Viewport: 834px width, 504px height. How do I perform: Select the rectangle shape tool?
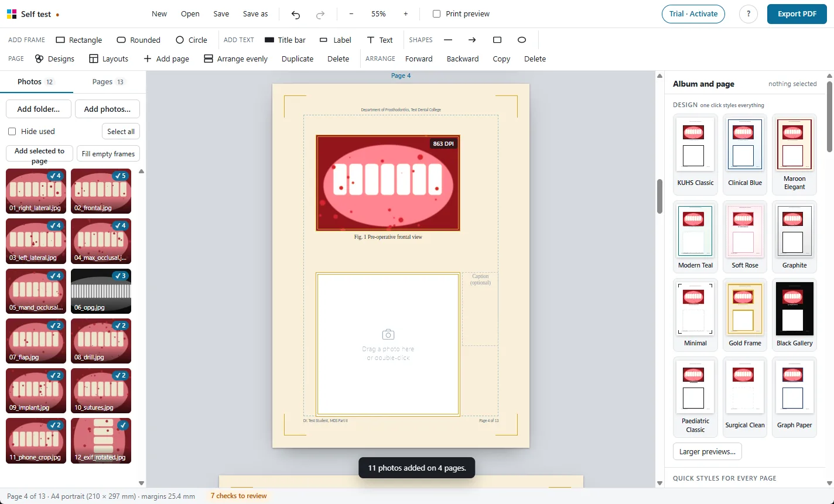point(497,40)
